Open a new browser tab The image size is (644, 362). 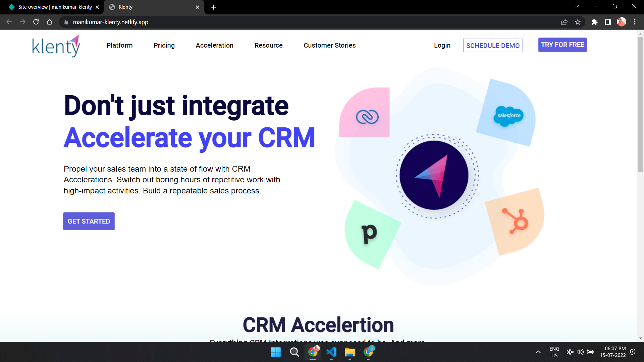pos(213,7)
